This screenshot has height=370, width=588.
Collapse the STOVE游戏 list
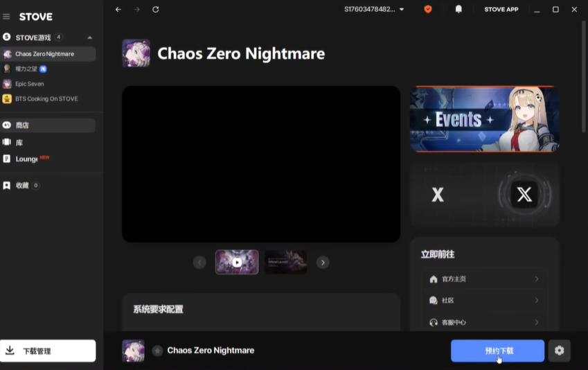tap(89, 37)
